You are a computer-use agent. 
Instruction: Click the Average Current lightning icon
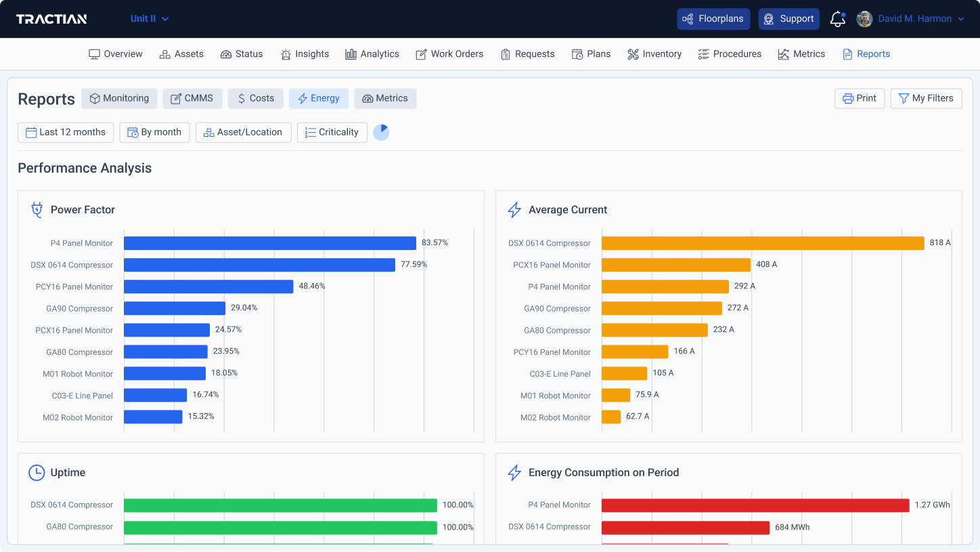(514, 209)
